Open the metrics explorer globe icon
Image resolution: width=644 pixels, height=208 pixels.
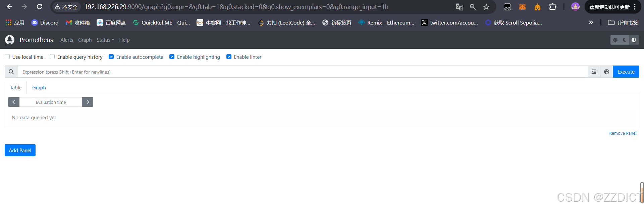(x=606, y=72)
